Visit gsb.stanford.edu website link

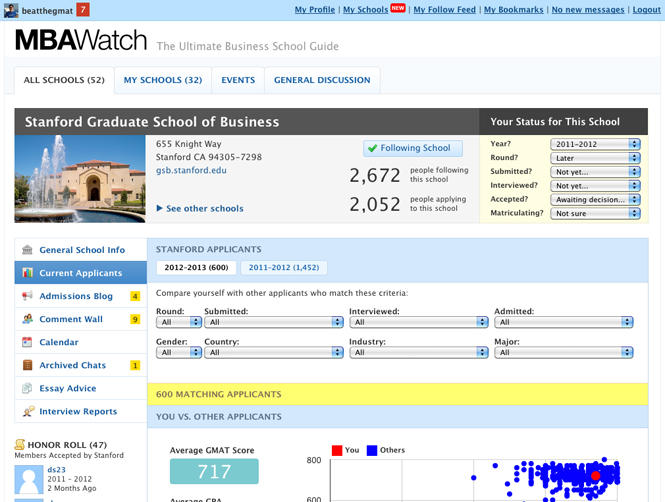tap(191, 170)
